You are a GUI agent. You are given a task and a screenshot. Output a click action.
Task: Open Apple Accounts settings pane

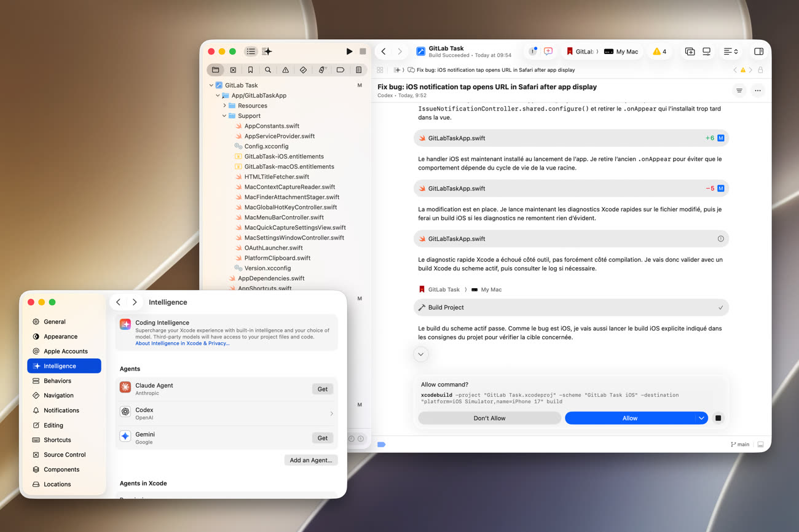(x=64, y=351)
